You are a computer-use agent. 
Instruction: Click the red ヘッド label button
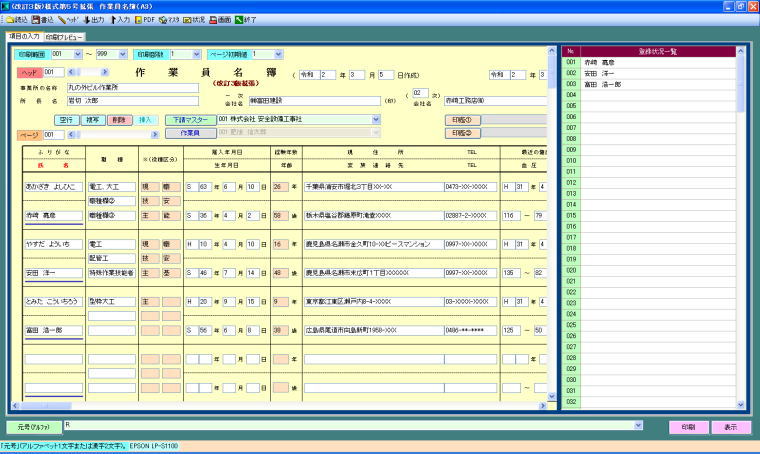(30, 73)
